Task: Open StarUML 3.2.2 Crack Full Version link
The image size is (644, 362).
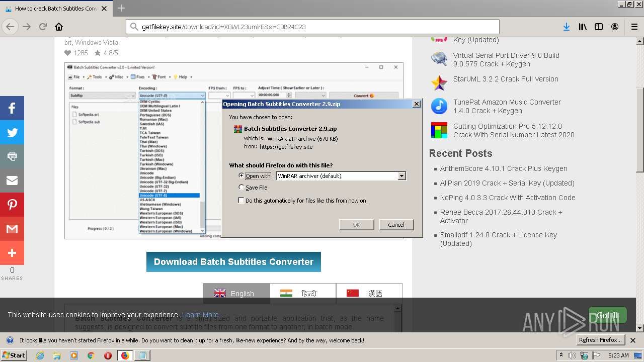Action: (x=506, y=79)
